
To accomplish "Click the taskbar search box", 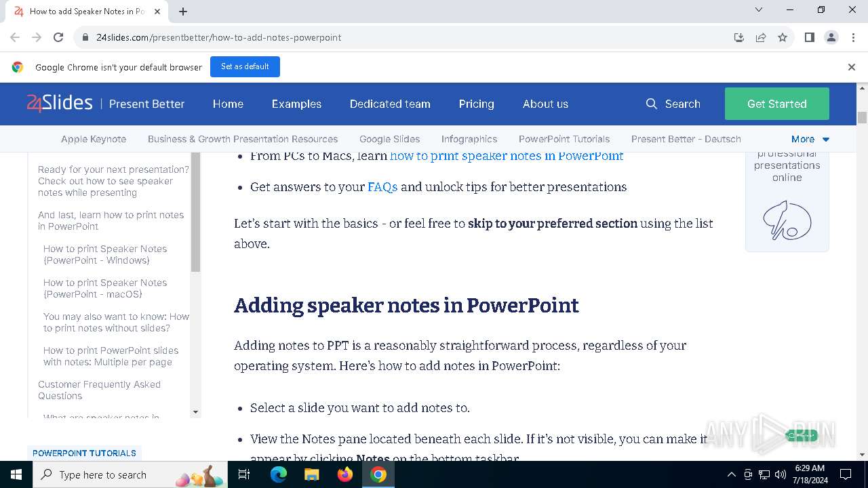I will [132, 474].
